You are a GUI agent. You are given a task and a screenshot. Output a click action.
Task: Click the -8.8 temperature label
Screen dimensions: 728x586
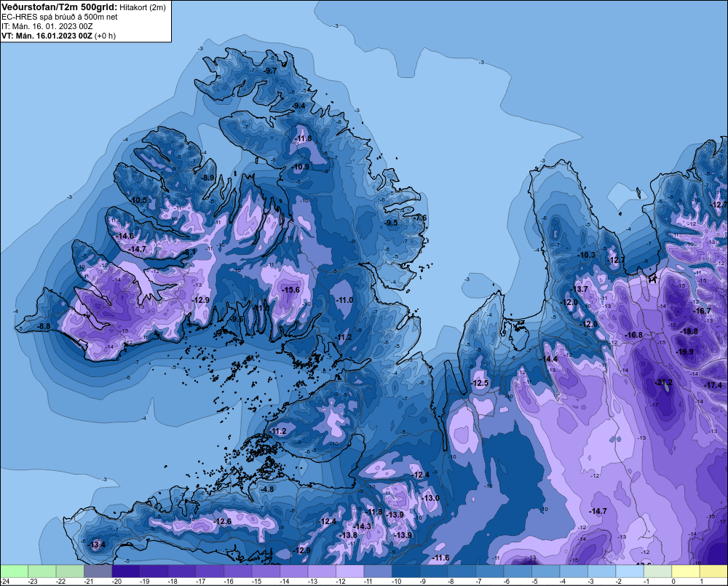[x=43, y=326]
